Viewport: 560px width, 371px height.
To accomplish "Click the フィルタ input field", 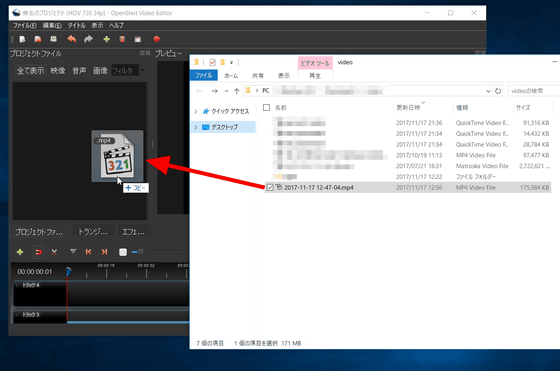I will (x=125, y=71).
